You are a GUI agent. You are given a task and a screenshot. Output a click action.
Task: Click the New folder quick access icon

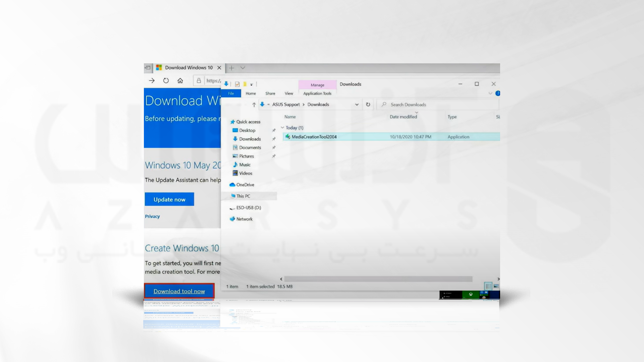point(245,84)
